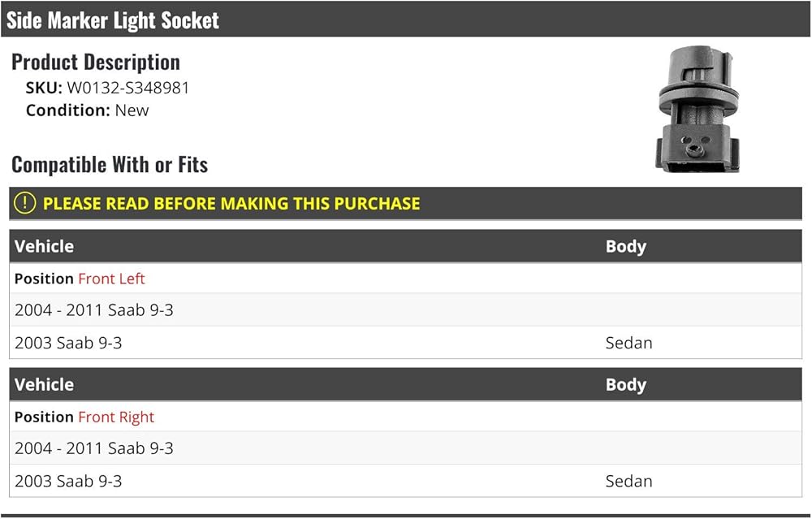Viewport: 812px width, 519px height.
Task: Click Sedan in the Front Left table
Action: pyautogui.click(x=628, y=343)
